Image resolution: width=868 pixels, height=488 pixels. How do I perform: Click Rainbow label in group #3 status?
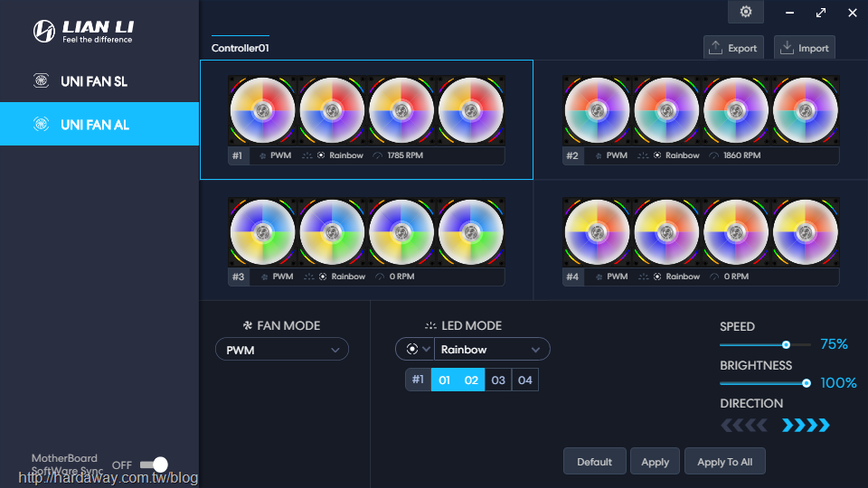348,277
